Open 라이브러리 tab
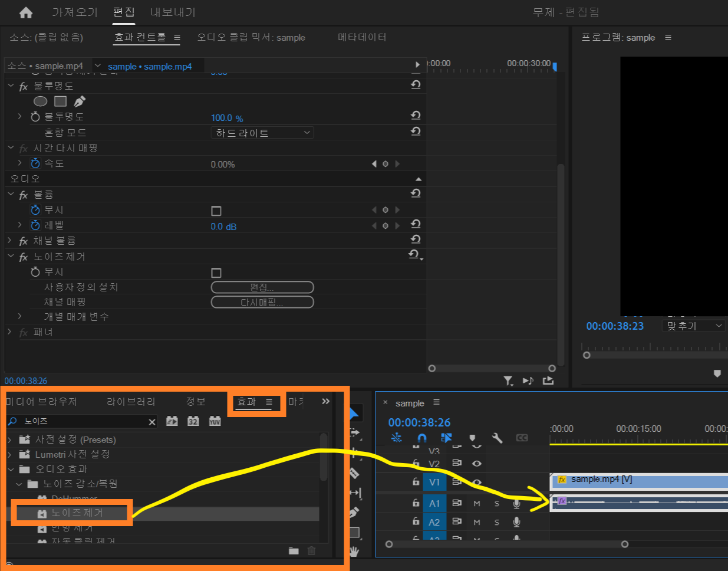The image size is (728, 571). (x=131, y=401)
